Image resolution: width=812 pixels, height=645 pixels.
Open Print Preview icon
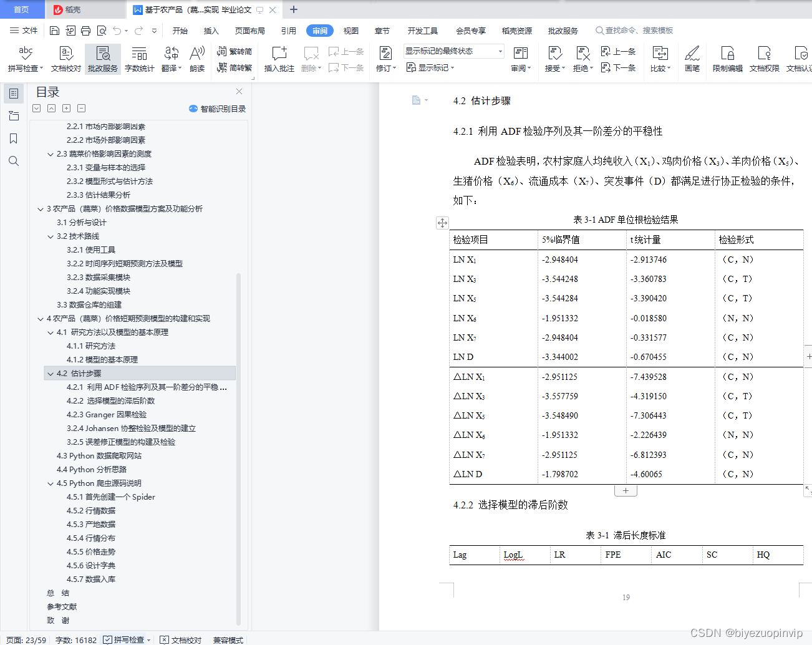click(x=102, y=31)
